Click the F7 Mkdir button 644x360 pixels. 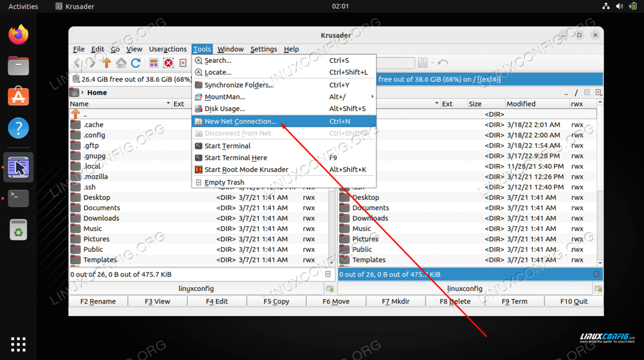[x=396, y=301]
